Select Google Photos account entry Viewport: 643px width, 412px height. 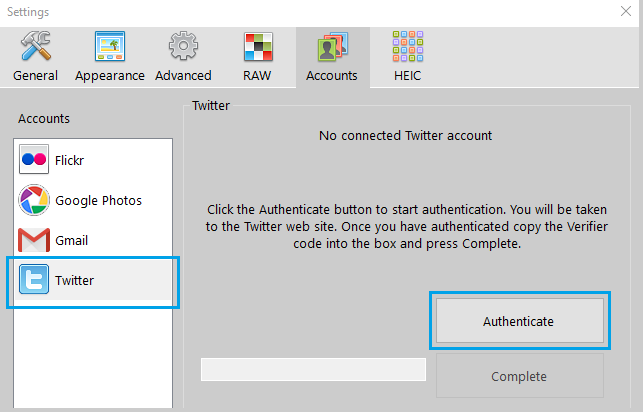(x=93, y=200)
